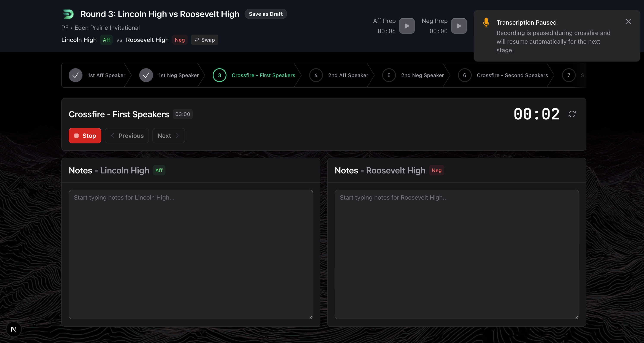Click the 1st Neg Speaker checkmark circle
This screenshot has width=644, height=343.
[x=146, y=75]
